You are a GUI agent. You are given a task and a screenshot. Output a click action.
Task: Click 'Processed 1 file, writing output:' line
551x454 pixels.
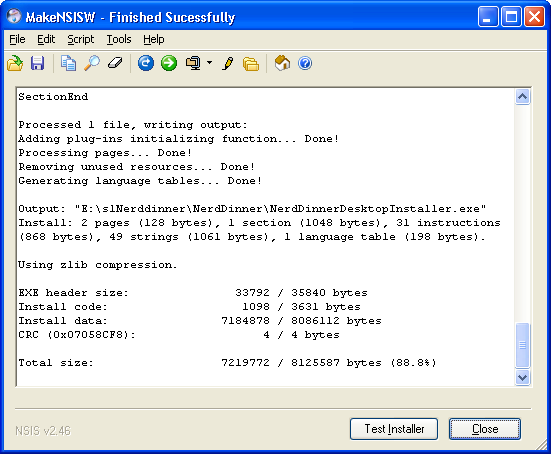tap(133, 125)
